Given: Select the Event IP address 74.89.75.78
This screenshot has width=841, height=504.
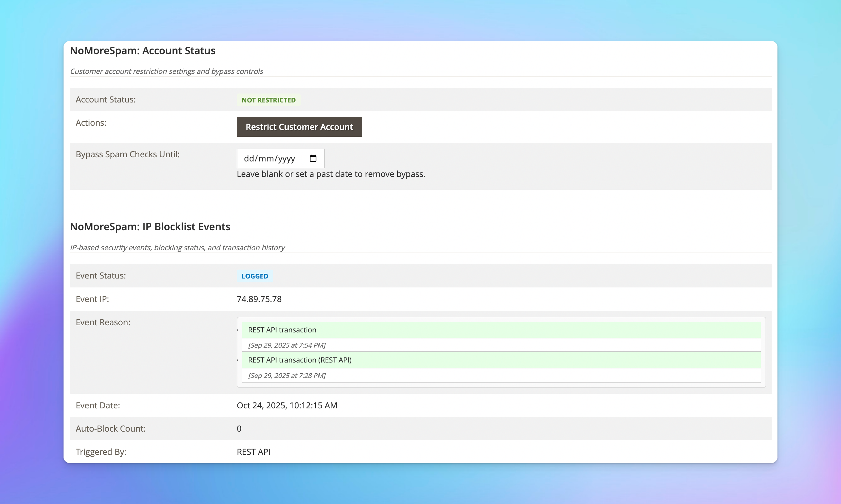Looking at the screenshot, I should point(259,299).
